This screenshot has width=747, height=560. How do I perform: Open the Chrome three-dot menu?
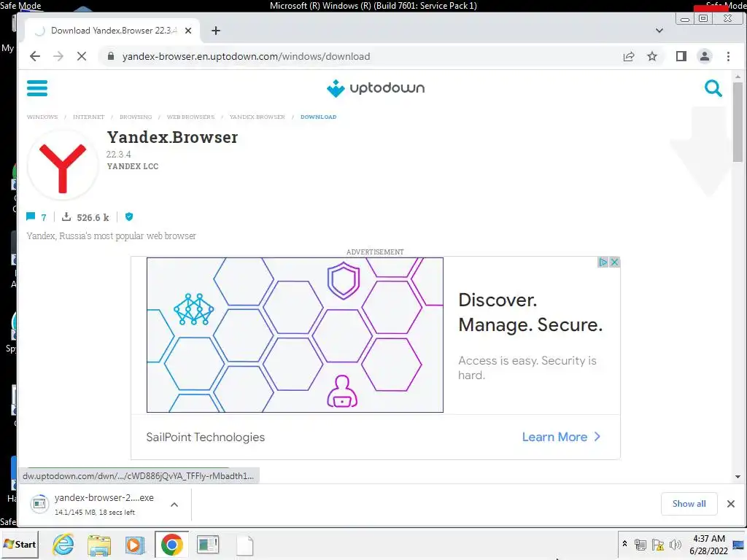728,56
